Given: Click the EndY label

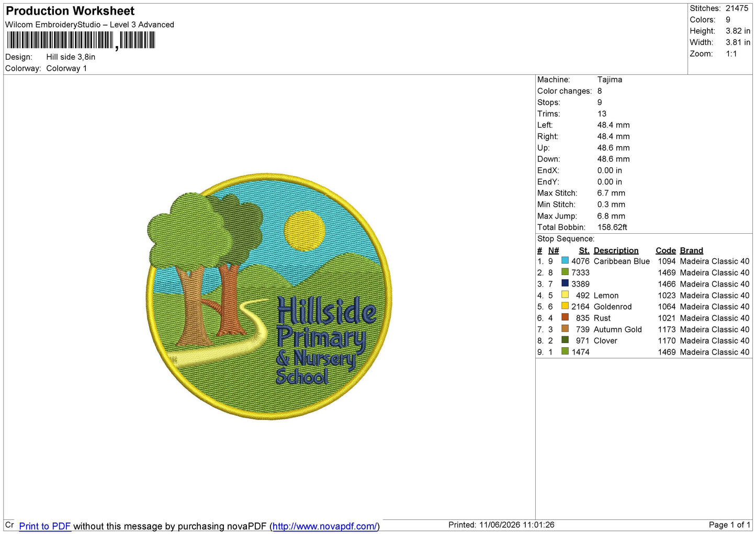Looking at the screenshot, I should 548,182.
